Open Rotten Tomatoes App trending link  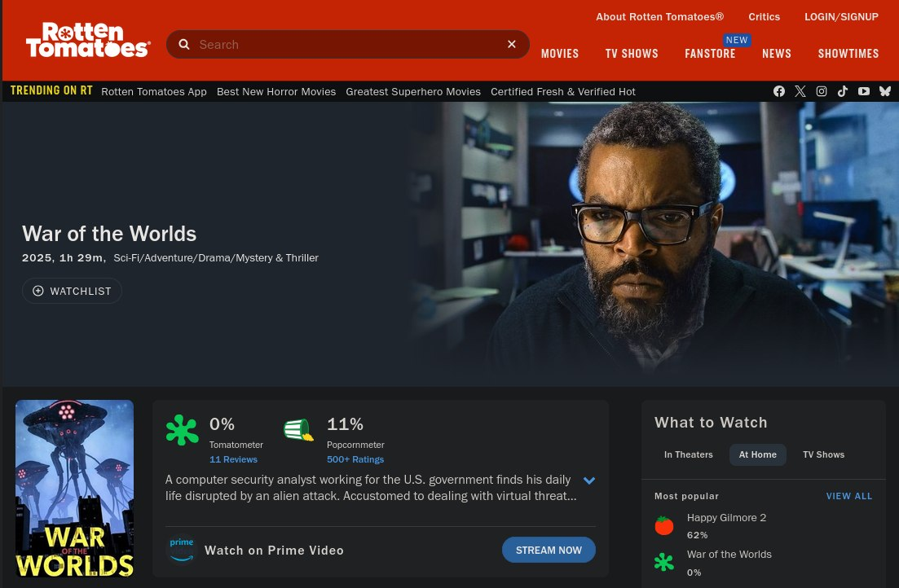click(154, 92)
